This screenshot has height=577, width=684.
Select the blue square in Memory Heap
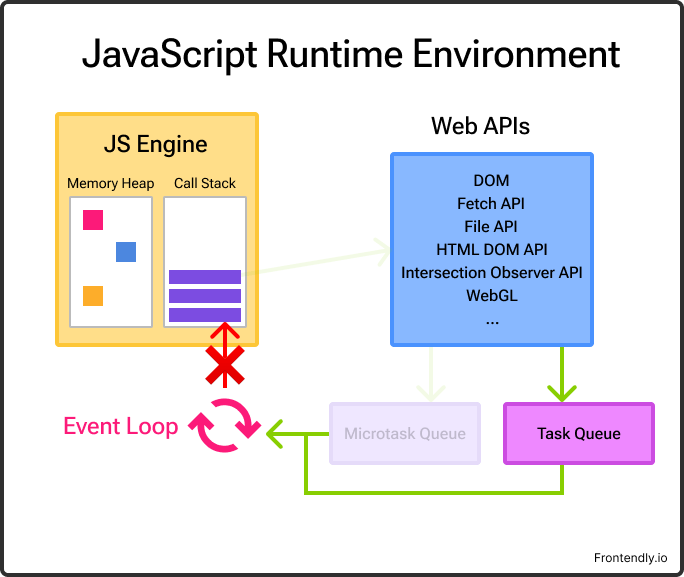(126, 252)
